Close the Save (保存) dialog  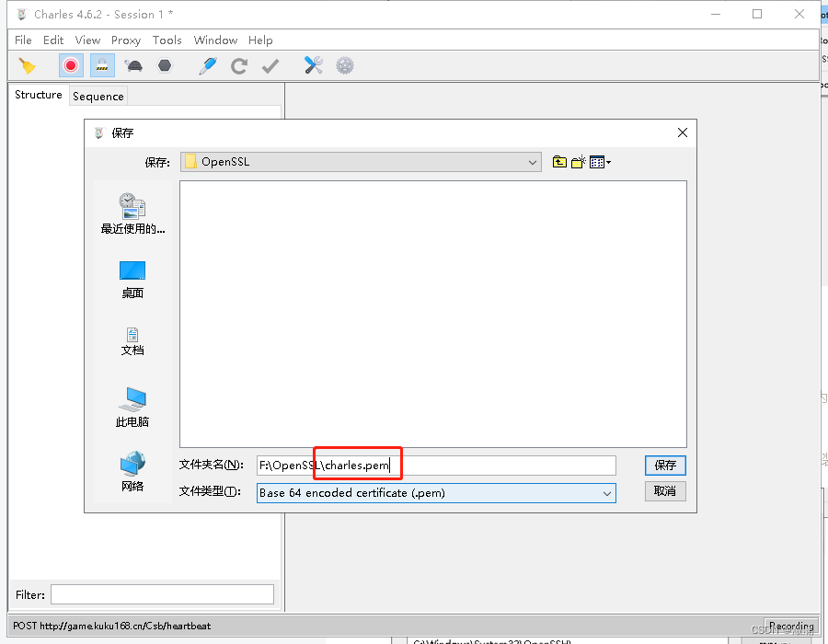[683, 132]
